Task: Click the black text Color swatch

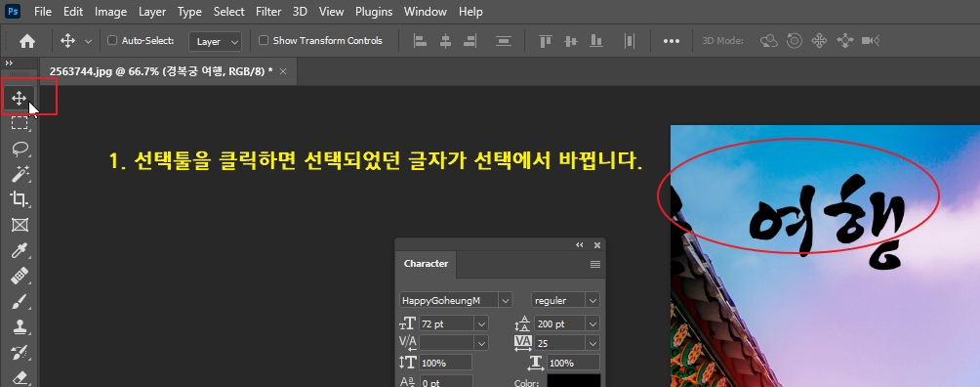Action: (x=574, y=381)
